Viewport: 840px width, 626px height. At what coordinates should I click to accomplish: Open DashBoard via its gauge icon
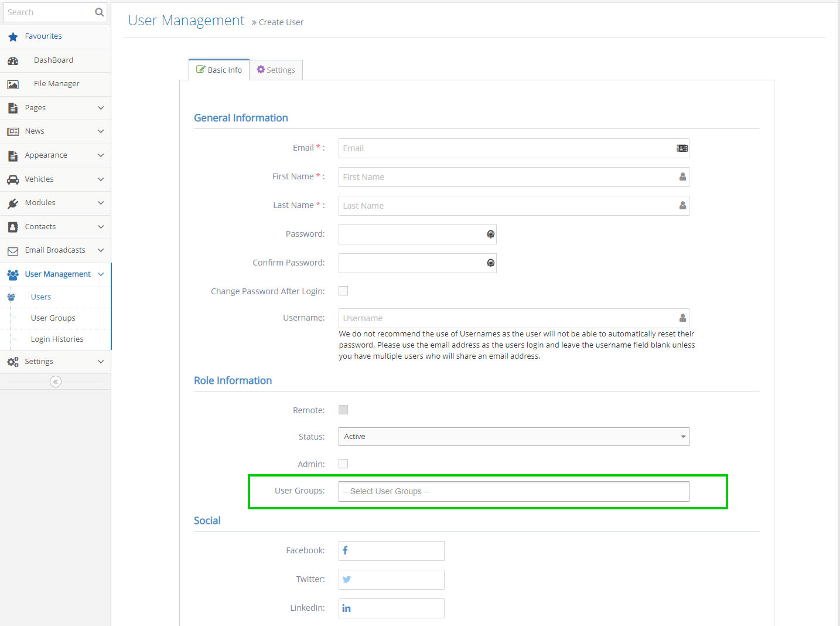point(13,61)
